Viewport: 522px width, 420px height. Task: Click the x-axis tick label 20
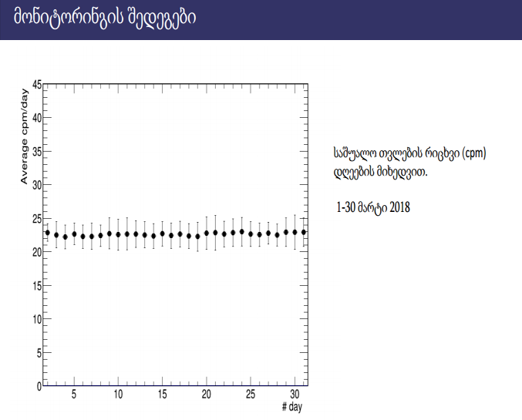point(207,395)
